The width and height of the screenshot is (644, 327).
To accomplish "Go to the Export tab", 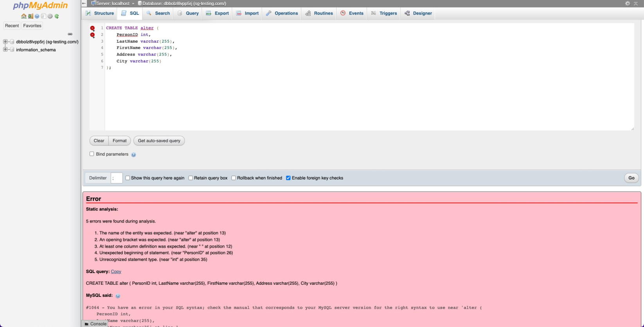I will tap(218, 13).
